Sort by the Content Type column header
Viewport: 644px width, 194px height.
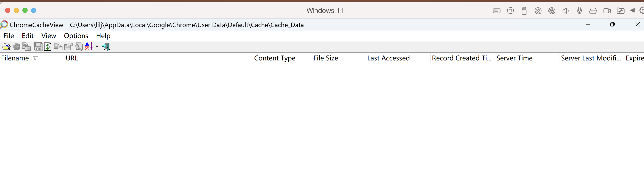(x=283, y=58)
